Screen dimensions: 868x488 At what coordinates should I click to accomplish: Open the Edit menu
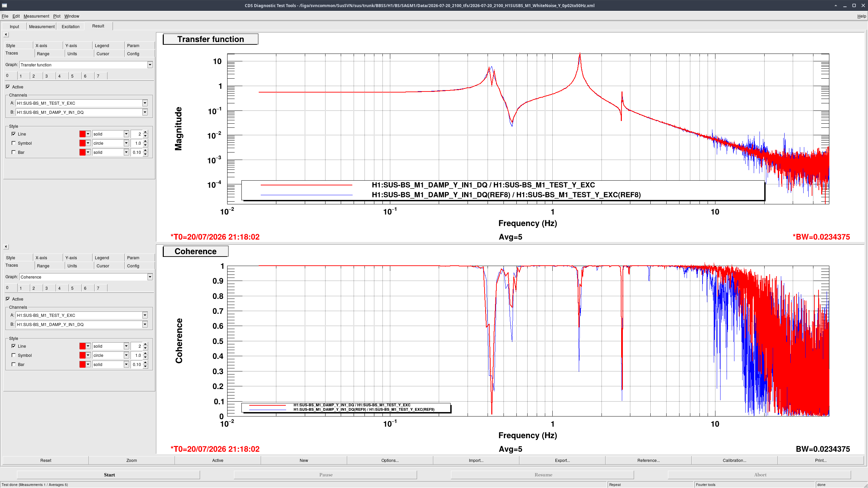[16, 16]
